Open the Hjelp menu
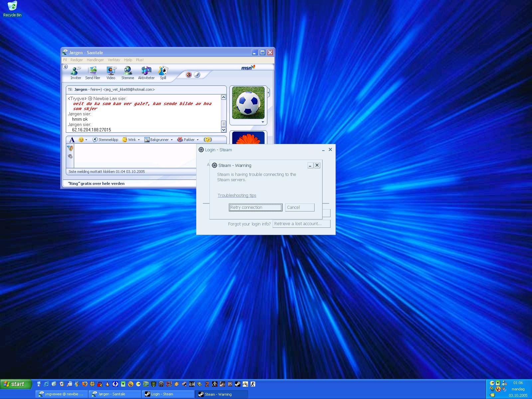532x399 pixels. pyautogui.click(x=128, y=60)
